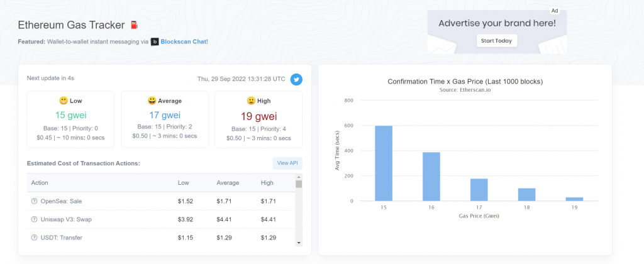Click the chart bar for 16 Gwei
The image size is (644, 264).
(431, 177)
